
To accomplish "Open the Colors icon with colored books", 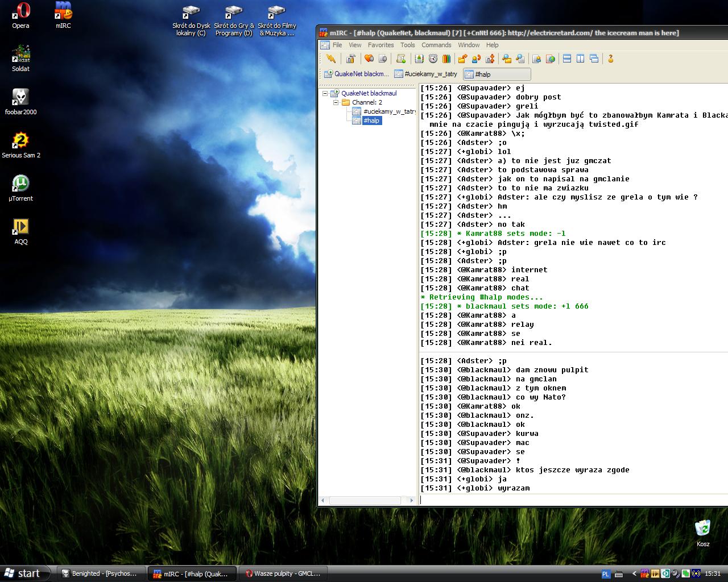I will point(446,59).
